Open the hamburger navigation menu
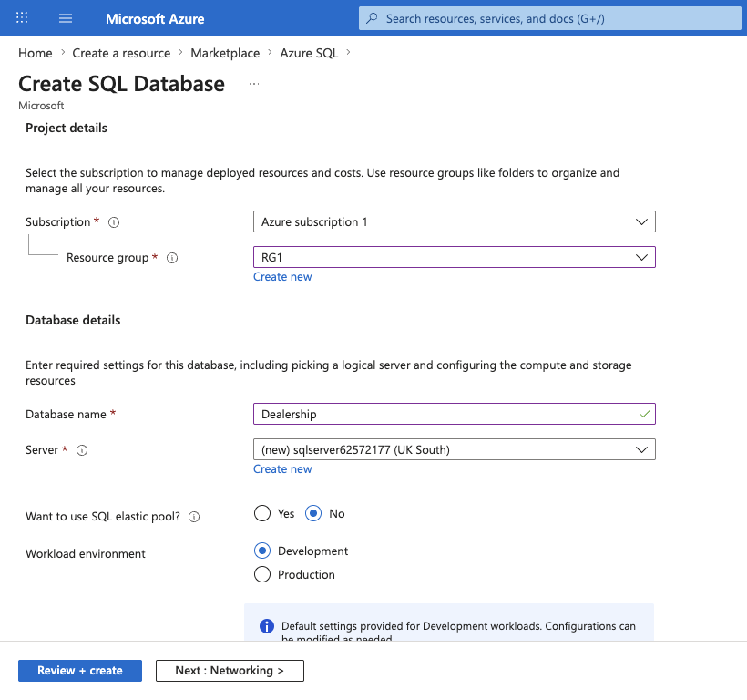Viewport: 747px width, 700px height. point(66,18)
